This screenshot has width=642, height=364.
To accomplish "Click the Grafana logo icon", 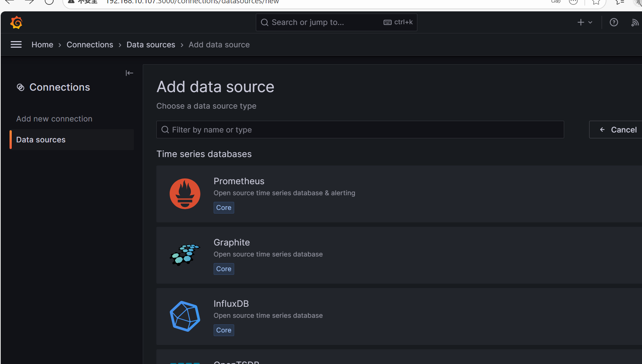I will [x=17, y=22].
